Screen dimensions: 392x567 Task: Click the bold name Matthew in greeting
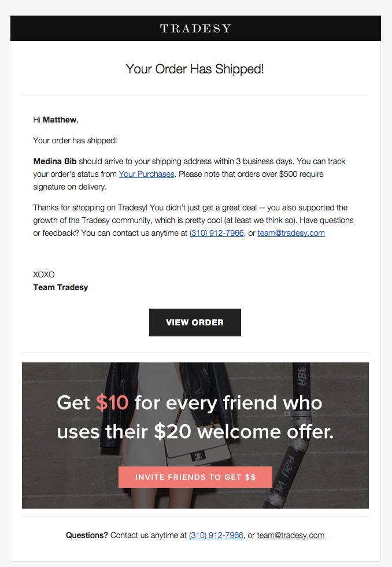pos(60,120)
